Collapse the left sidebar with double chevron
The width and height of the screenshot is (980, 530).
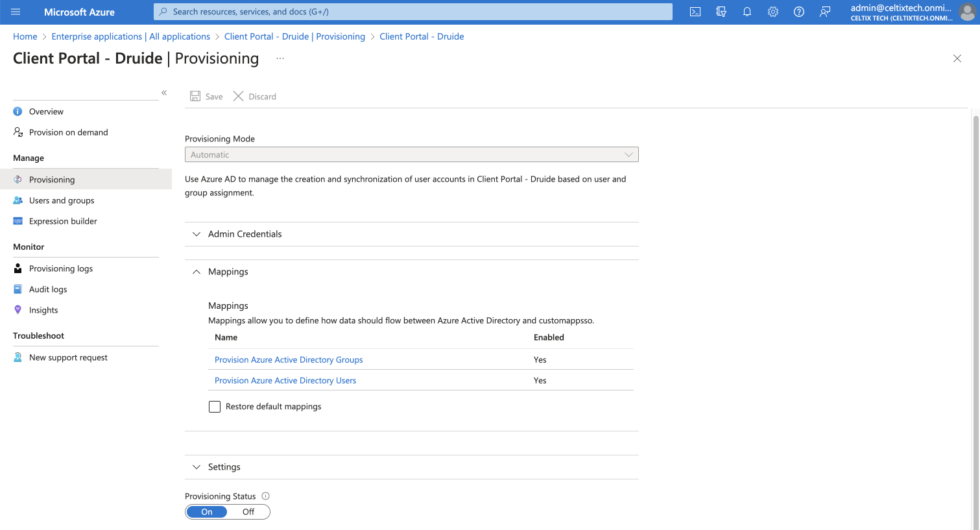coord(164,93)
